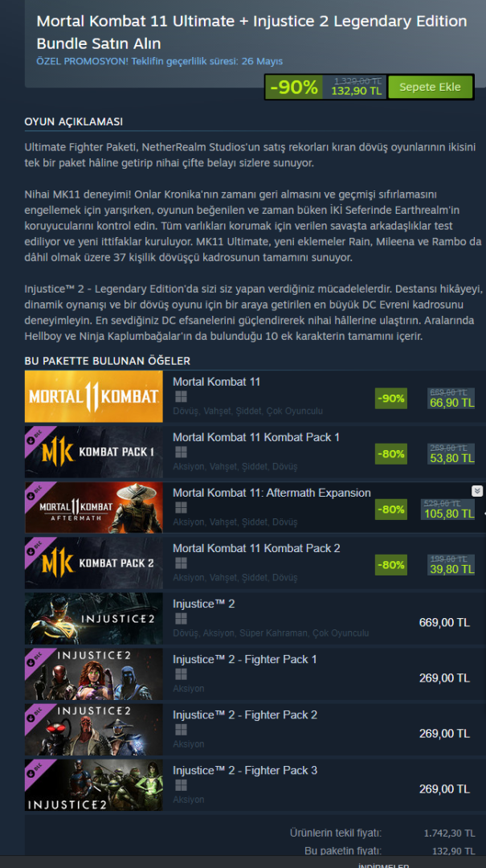Open Mortal Kombat 11 thumbnail image

click(x=93, y=396)
